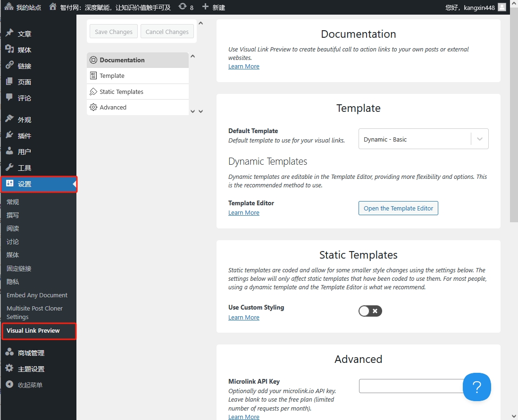Image resolution: width=518 pixels, height=420 pixels.
Task: Click the Template document icon
Action: pyautogui.click(x=93, y=76)
